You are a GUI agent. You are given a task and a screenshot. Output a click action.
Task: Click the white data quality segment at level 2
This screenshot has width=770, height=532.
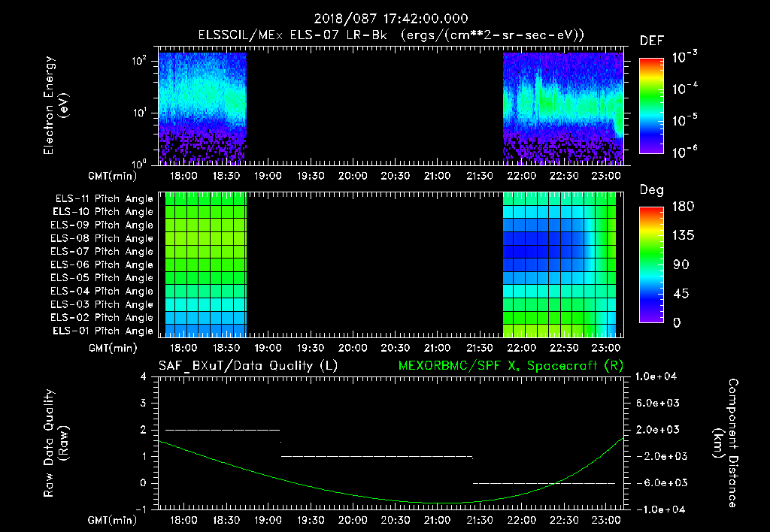pyautogui.click(x=223, y=430)
